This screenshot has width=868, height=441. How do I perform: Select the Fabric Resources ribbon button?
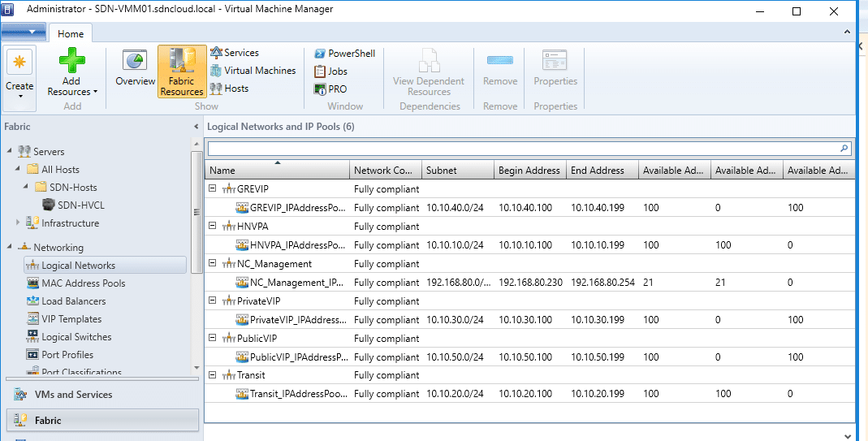click(182, 71)
